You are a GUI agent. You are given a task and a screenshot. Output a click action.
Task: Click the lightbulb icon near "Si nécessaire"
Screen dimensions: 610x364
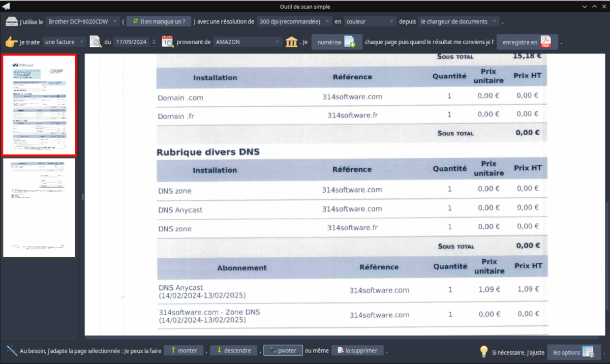coord(484,352)
